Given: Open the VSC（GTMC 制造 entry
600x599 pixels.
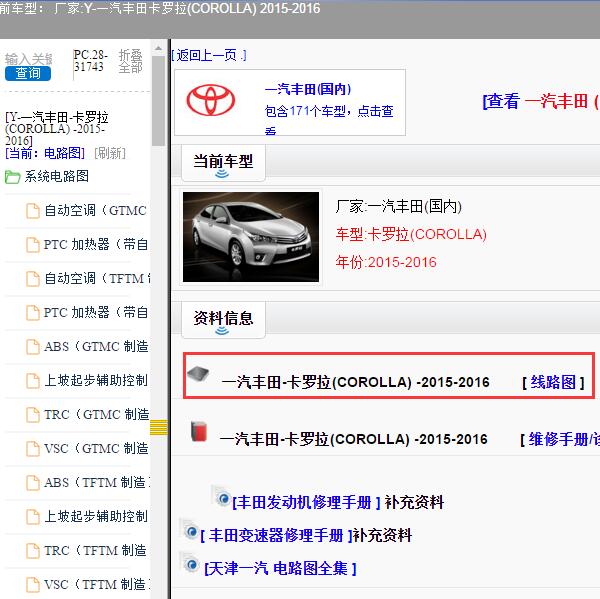Looking at the screenshot, I should coord(96,448).
